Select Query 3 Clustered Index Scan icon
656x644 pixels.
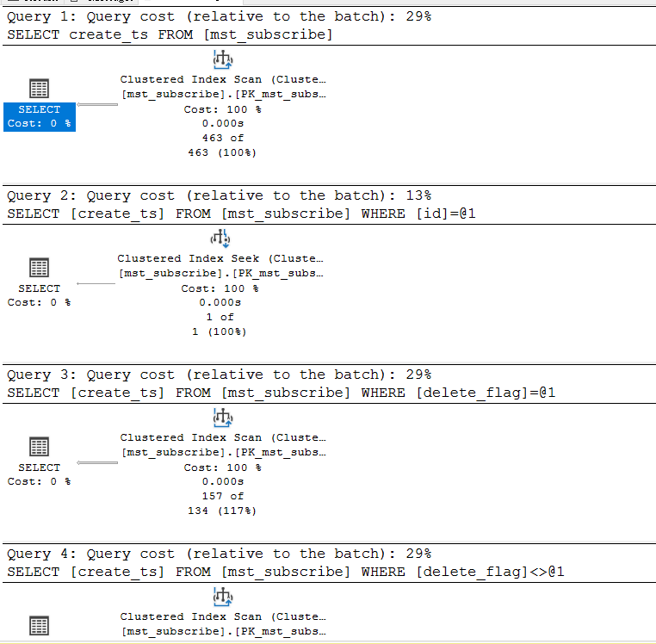(x=223, y=418)
